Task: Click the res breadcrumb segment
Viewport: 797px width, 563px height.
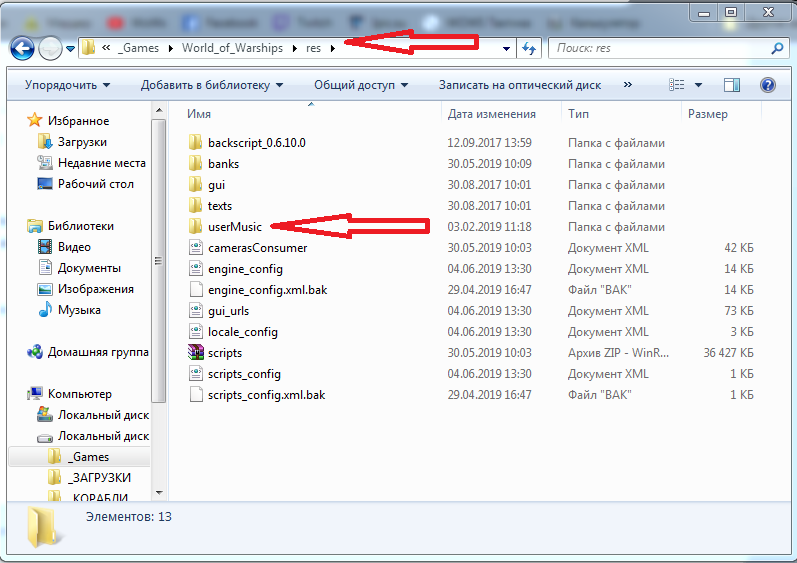Action: pyautogui.click(x=313, y=48)
